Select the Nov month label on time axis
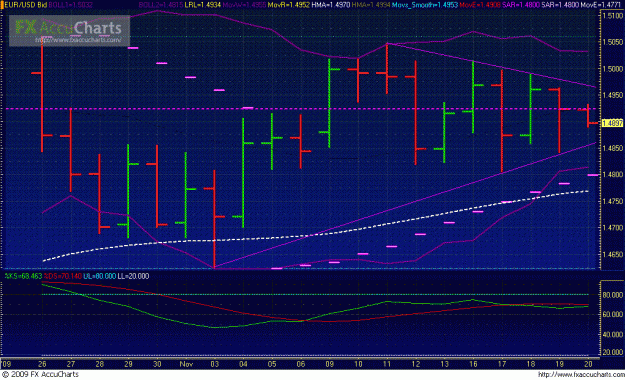 tap(186, 364)
